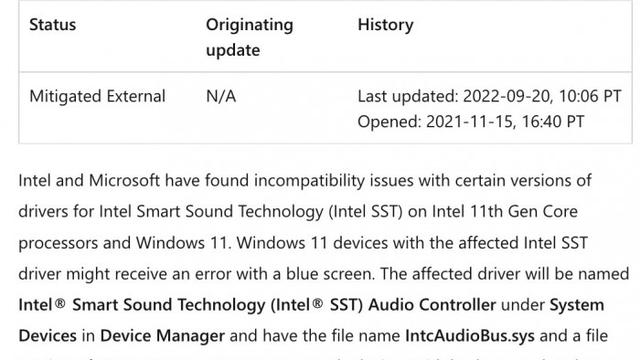Click the Opened 2021-11-15 timestamp
The image size is (640, 360).
(x=471, y=122)
